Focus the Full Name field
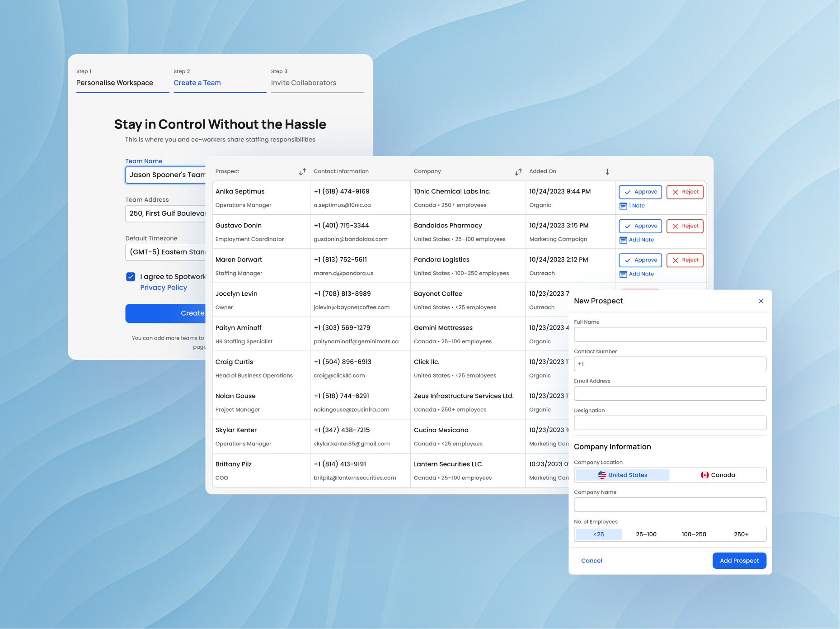 coord(670,335)
